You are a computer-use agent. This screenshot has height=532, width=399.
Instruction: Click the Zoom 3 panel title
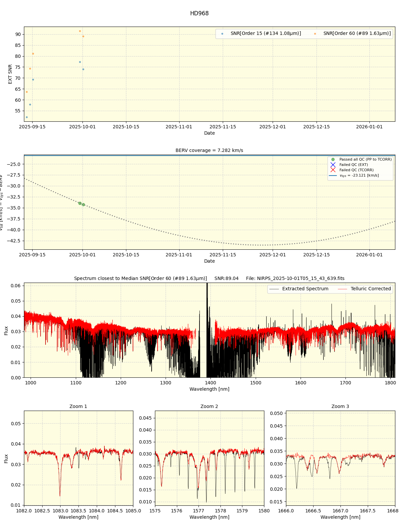click(340, 406)
